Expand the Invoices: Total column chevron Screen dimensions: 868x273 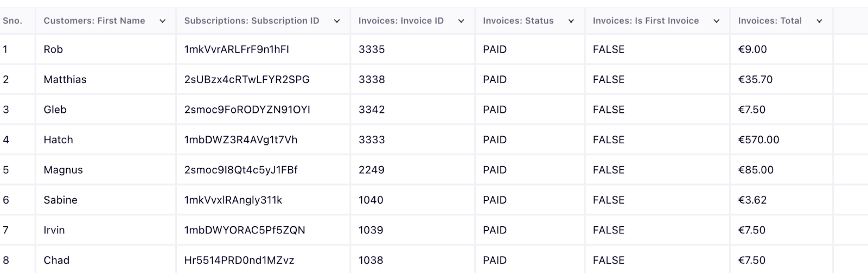[819, 21]
